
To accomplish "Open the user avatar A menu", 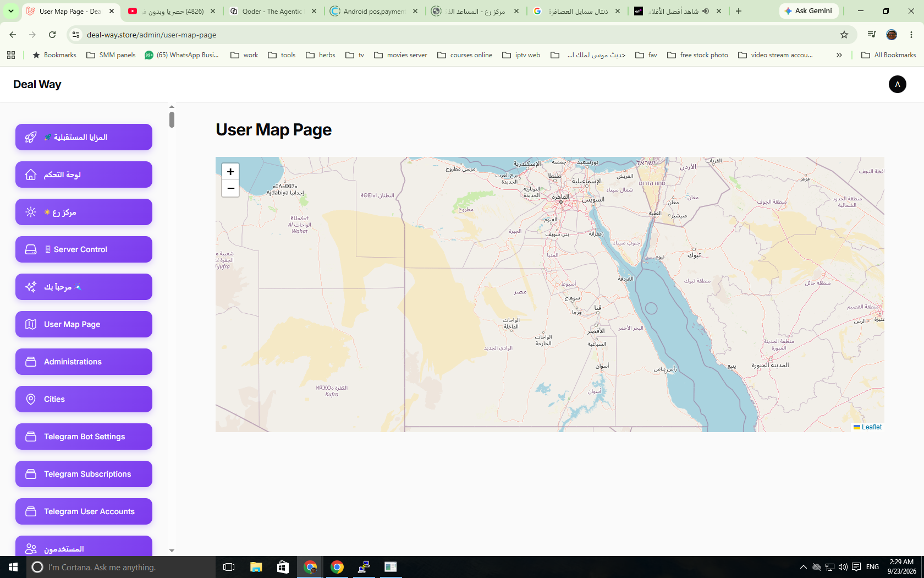I will (898, 84).
